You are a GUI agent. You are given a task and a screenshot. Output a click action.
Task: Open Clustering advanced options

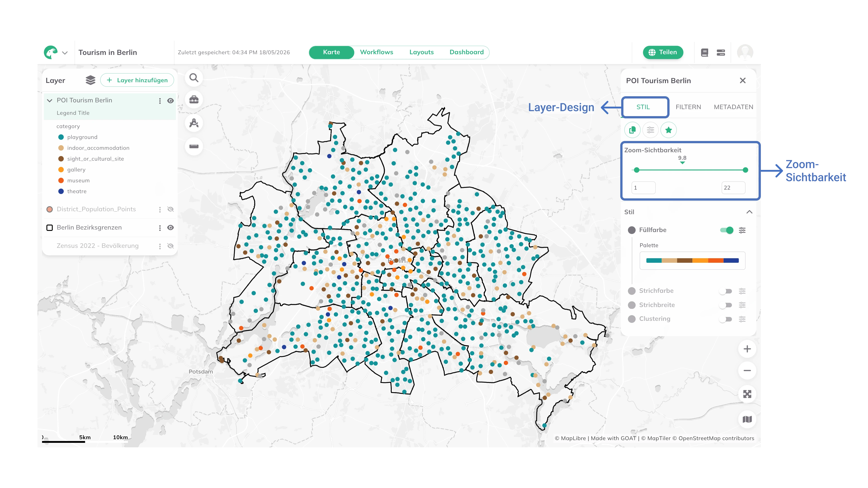pos(742,319)
